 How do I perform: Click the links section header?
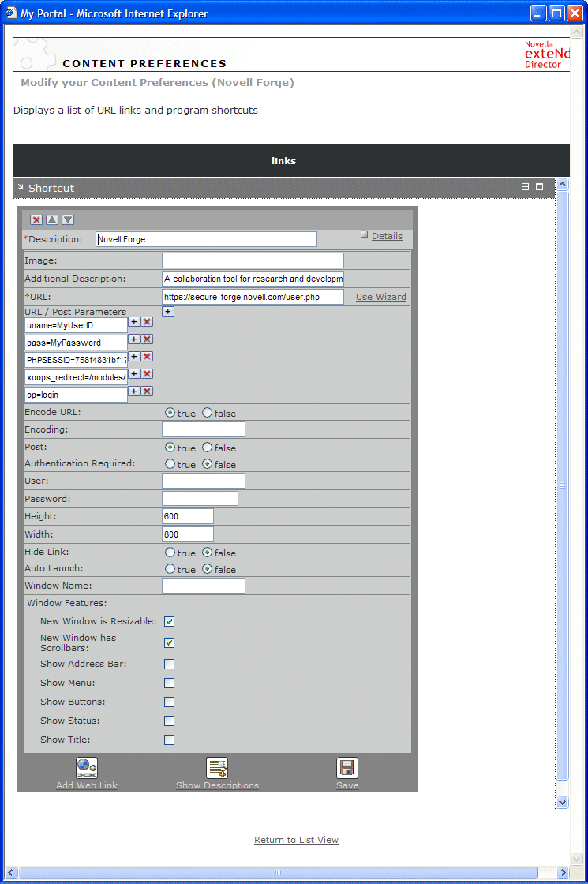[x=283, y=161]
